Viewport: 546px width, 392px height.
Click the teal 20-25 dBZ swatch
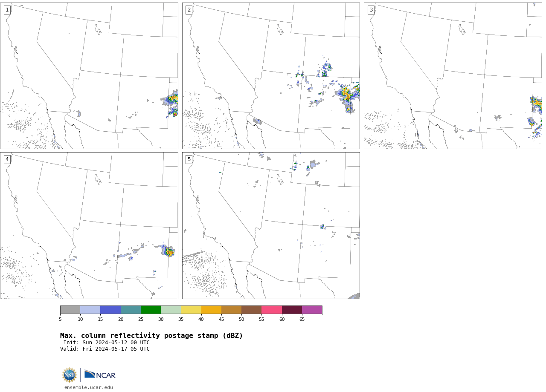131,310
